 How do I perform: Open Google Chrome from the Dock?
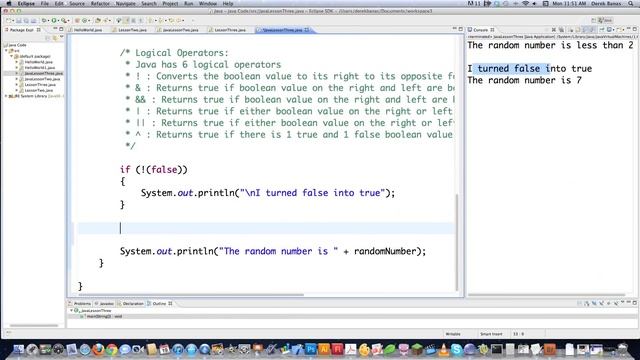(111, 349)
